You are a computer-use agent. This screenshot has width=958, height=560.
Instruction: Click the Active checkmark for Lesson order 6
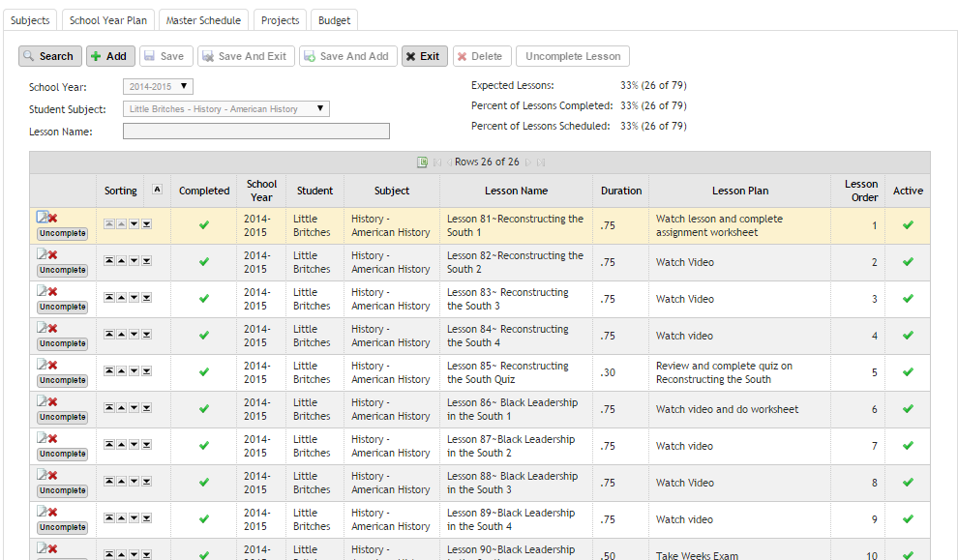(x=908, y=408)
